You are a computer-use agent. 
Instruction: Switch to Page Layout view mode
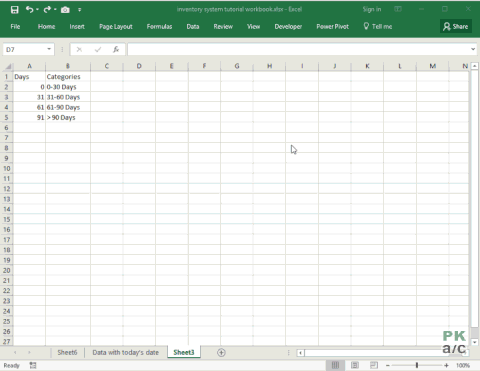coord(355,365)
